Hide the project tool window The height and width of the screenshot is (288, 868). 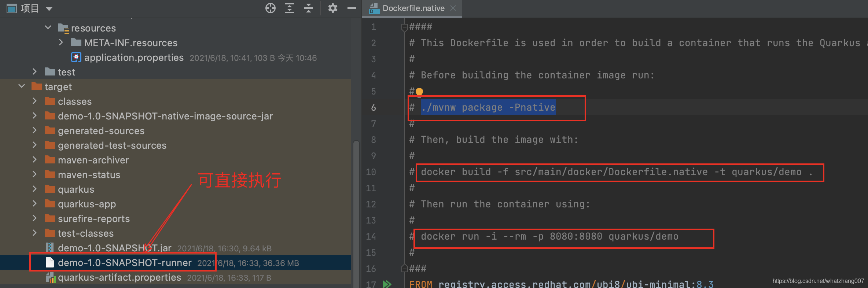(x=352, y=8)
